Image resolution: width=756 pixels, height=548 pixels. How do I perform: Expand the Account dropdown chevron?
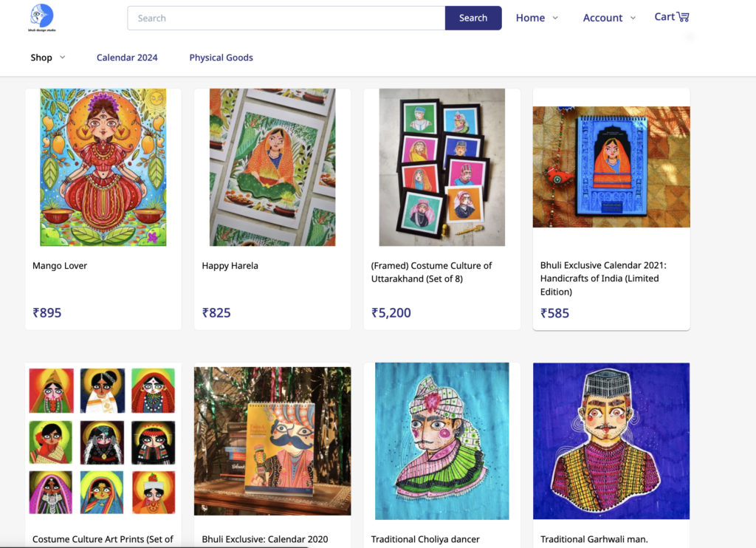(x=633, y=18)
